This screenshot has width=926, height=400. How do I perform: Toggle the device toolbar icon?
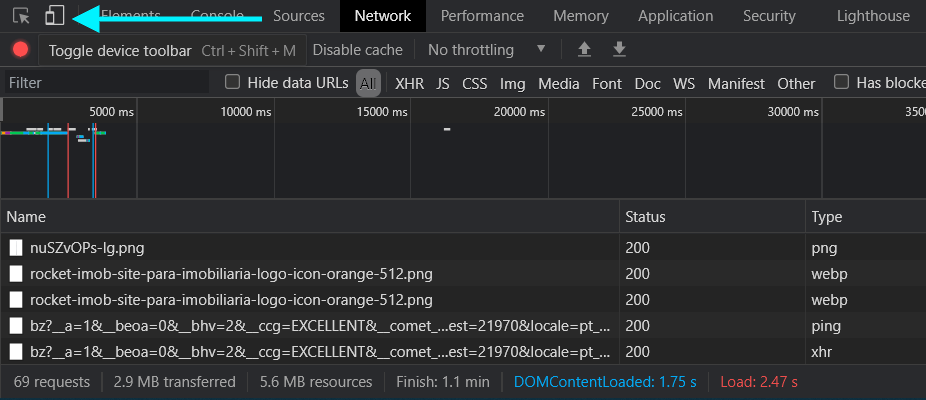(55, 16)
